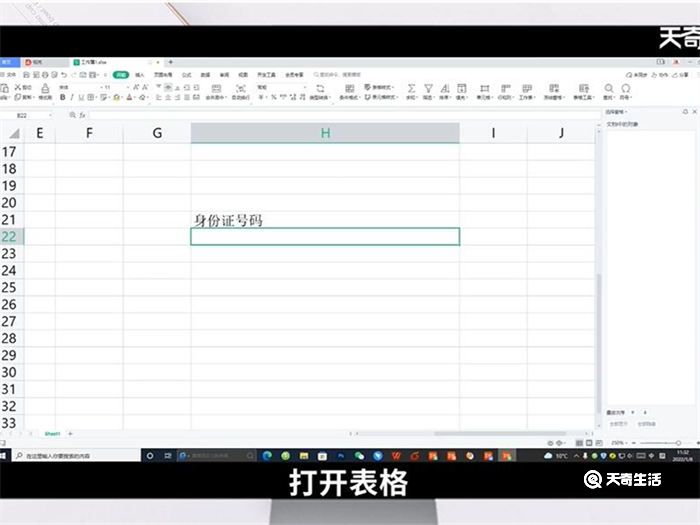Screen dimensions: 700x525
Task: Open the Developer Tools ribbon tab
Action: [266, 75]
